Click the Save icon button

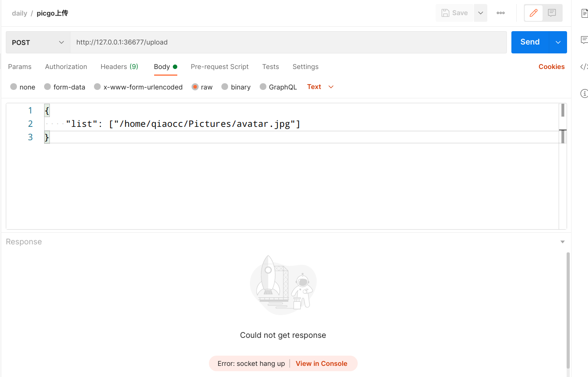[x=454, y=13]
